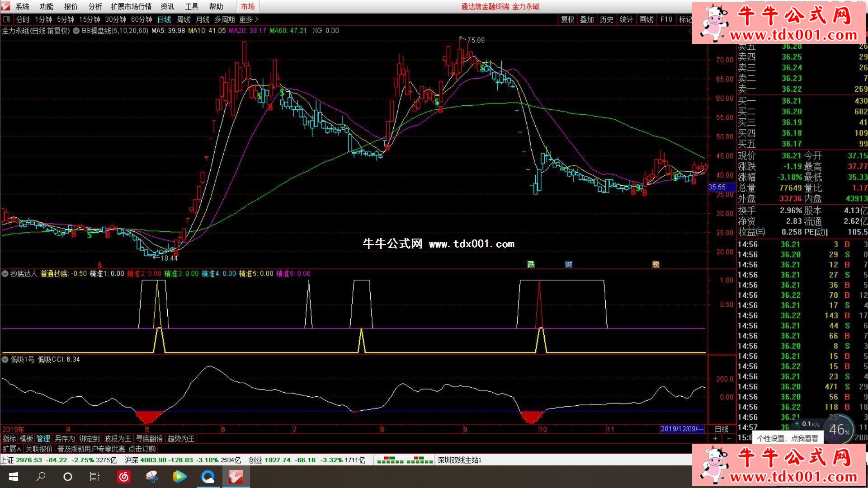Select the 1分钟 period
Screen dimensions: 868x488
tap(43, 19)
